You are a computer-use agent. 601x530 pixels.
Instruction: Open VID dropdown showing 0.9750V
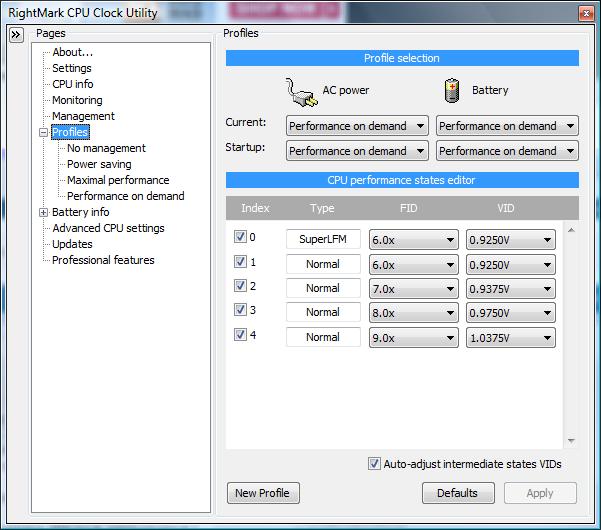(511, 313)
